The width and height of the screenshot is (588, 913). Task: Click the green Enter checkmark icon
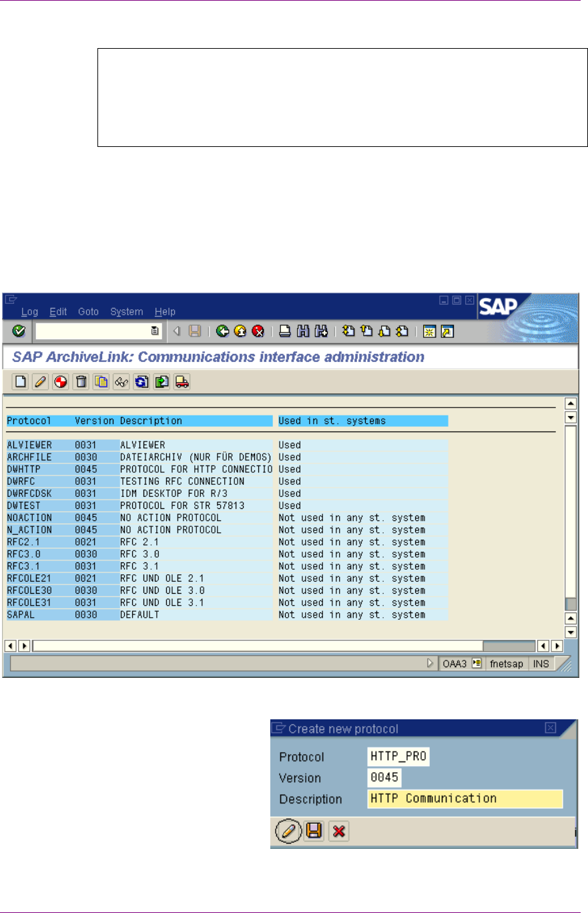point(19,330)
